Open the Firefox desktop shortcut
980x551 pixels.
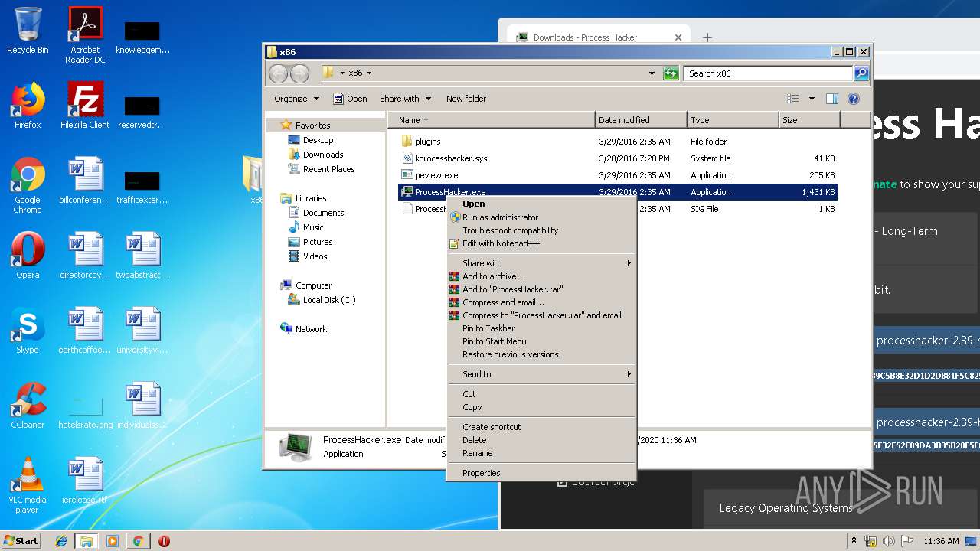point(28,106)
